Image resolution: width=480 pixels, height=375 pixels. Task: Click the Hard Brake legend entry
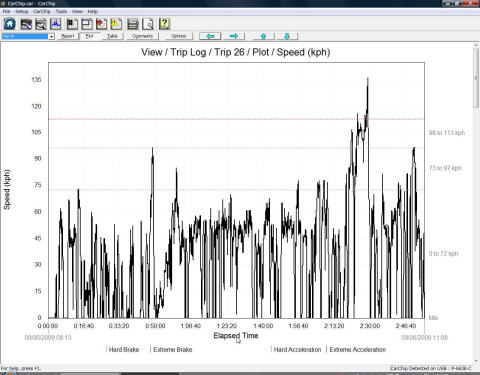pos(123,350)
